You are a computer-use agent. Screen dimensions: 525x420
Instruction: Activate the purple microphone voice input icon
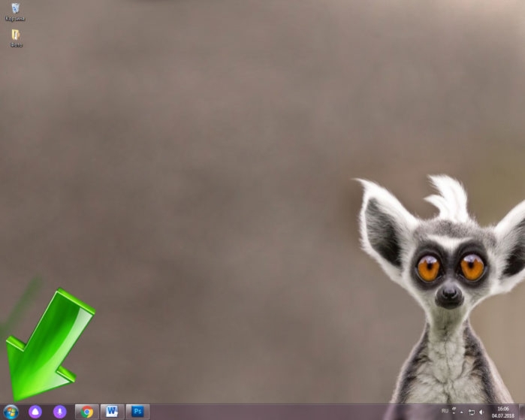pos(59,412)
